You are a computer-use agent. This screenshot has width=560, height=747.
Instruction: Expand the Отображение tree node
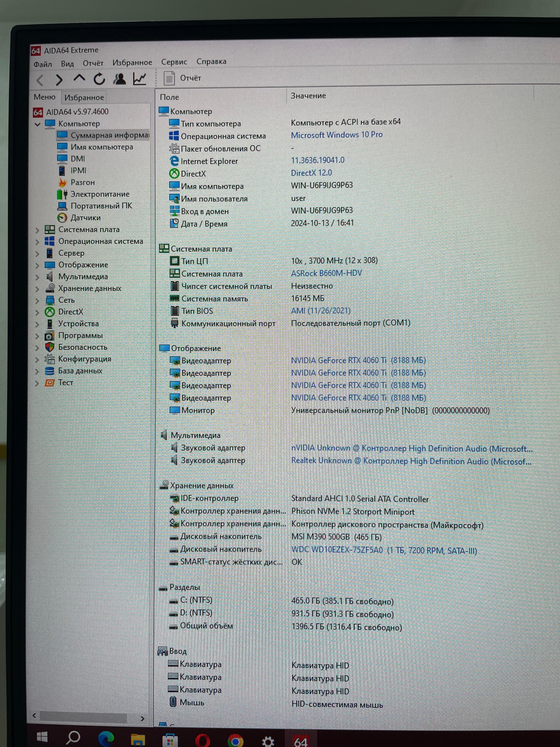[x=37, y=266]
